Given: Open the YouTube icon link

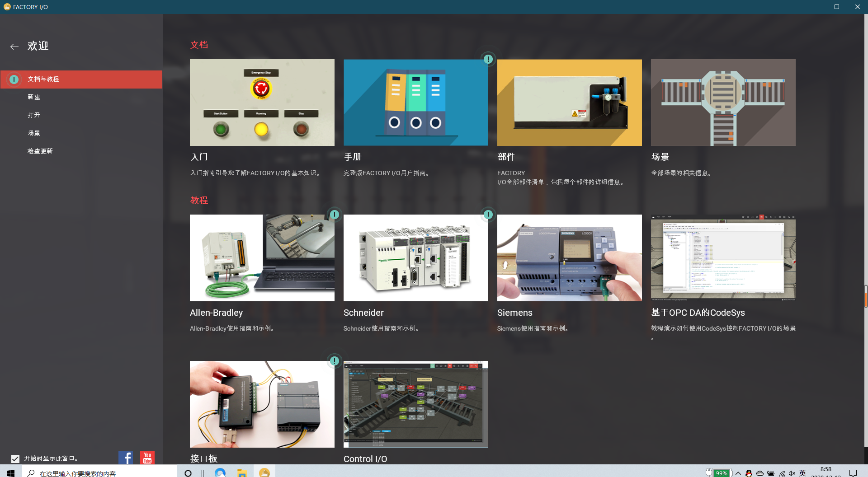Looking at the screenshot, I should click(x=147, y=458).
